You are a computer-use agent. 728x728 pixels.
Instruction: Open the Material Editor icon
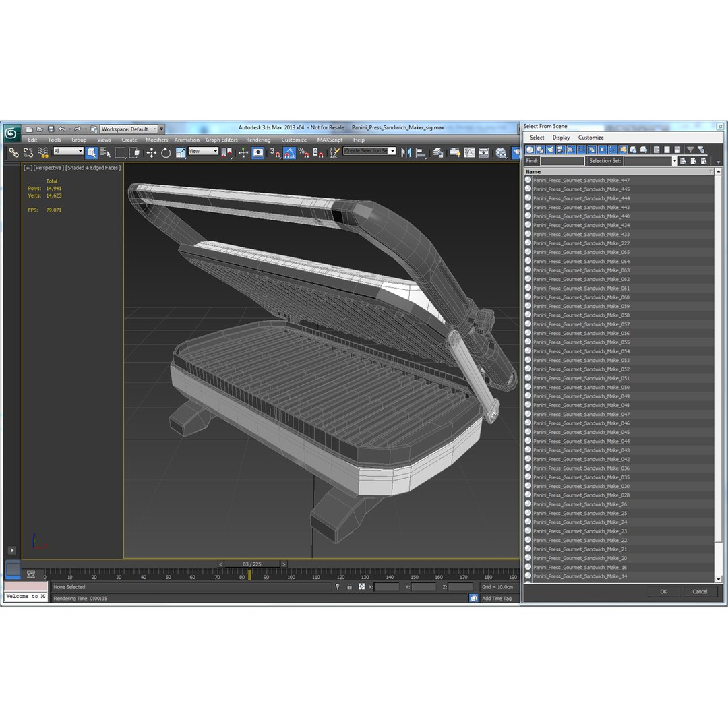point(500,152)
